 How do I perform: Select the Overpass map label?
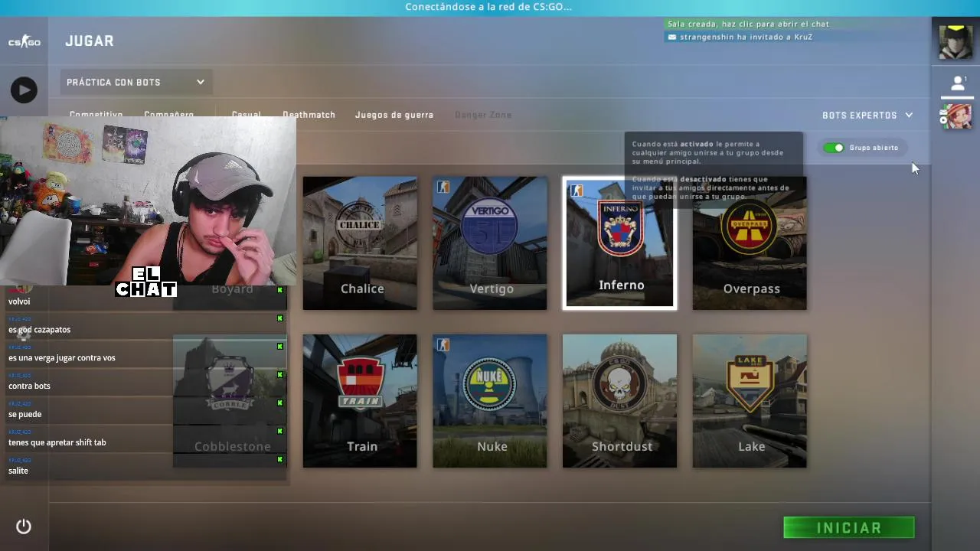point(752,289)
